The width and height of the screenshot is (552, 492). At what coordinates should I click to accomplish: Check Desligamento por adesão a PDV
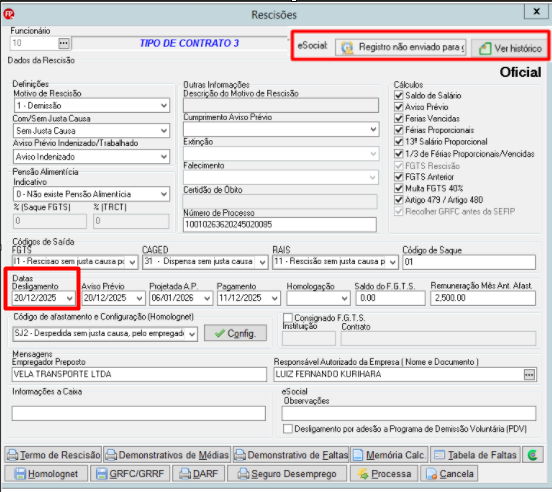tap(288, 429)
